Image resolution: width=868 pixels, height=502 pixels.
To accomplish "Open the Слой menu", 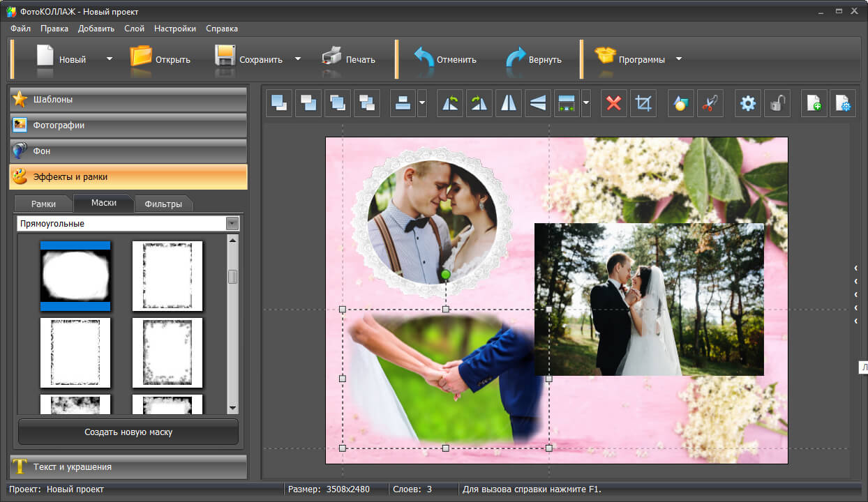I will (x=134, y=29).
